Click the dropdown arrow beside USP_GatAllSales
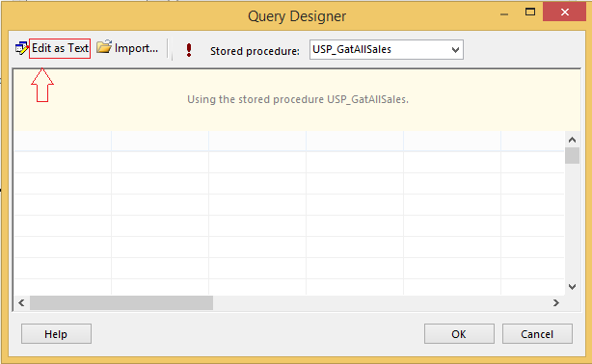 pyautogui.click(x=455, y=50)
